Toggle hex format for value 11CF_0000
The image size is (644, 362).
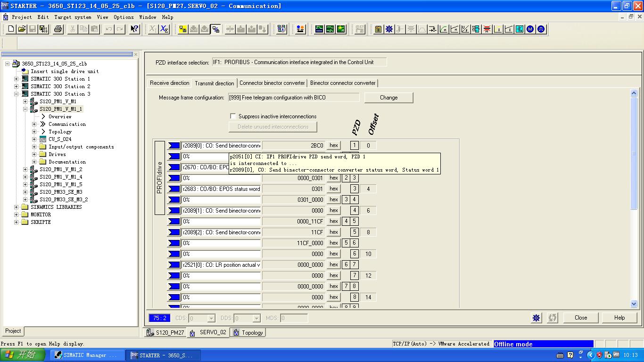coord(334,243)
